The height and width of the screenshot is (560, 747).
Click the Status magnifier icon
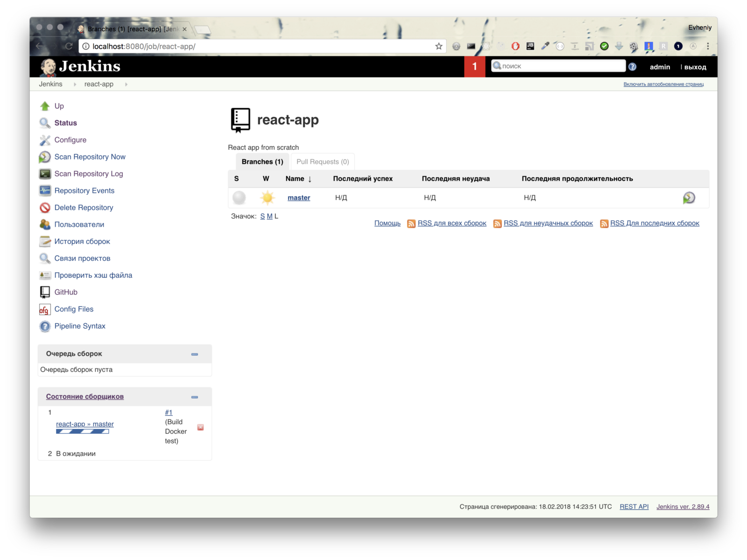(x=45, y=123)
